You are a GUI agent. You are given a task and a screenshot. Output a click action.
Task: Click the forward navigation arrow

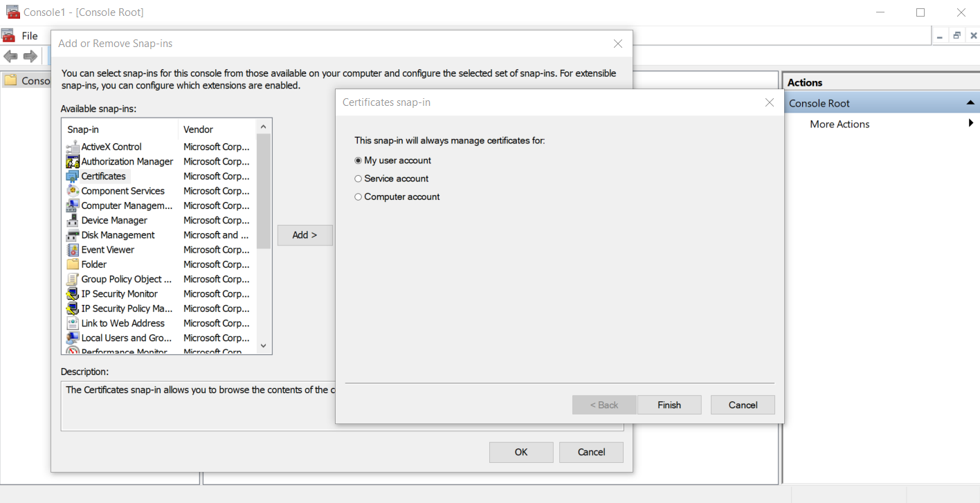click(x=30, y=56)
